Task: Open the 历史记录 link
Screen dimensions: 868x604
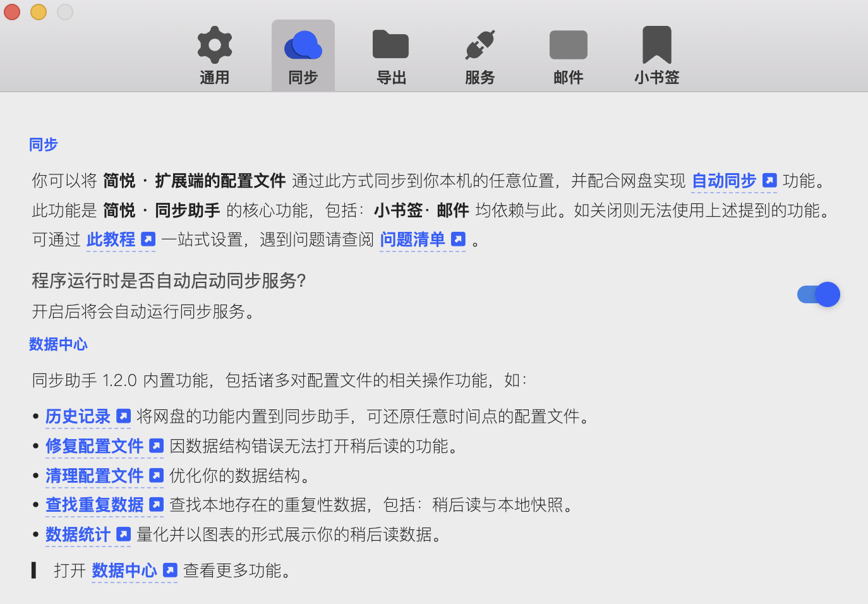Action: [x=78, y=416]
